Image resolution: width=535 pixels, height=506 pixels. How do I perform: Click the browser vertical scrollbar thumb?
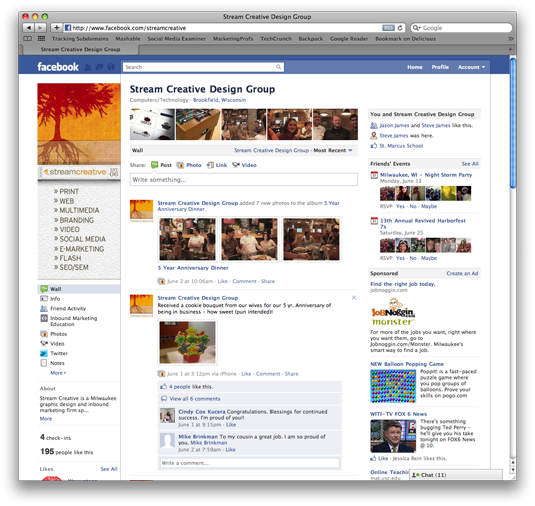(512, 123)
